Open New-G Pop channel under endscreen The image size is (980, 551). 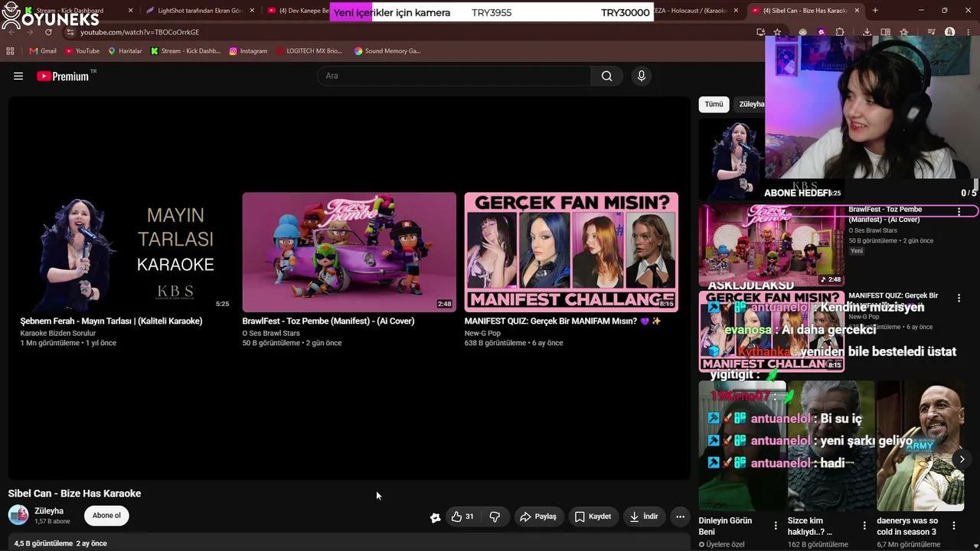point(482,334)
